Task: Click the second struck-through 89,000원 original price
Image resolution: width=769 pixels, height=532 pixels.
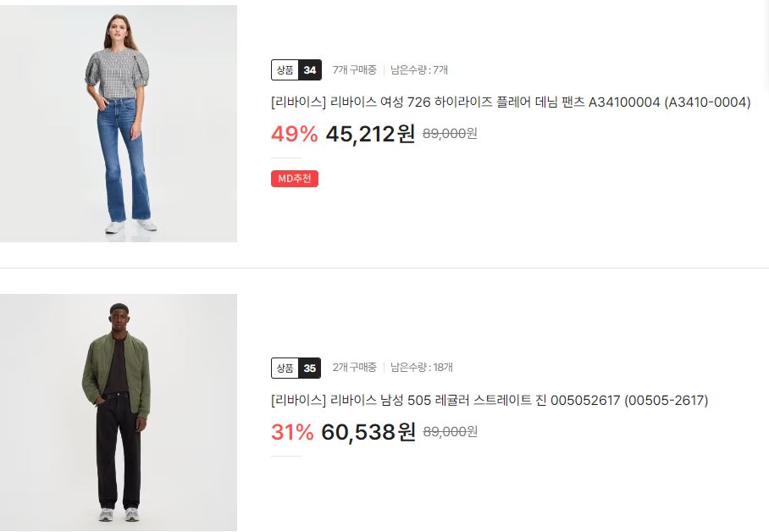Action: (450, 432)
